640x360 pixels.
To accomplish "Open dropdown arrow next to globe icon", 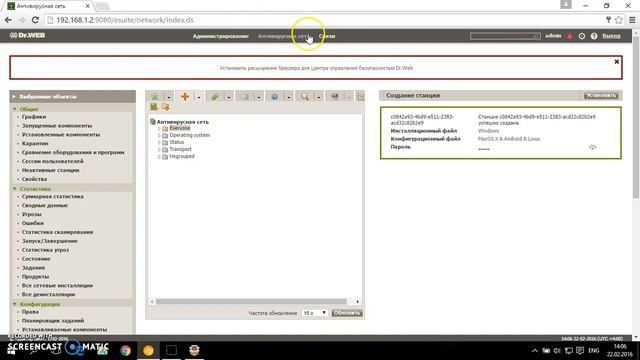I will coord(289,97).
